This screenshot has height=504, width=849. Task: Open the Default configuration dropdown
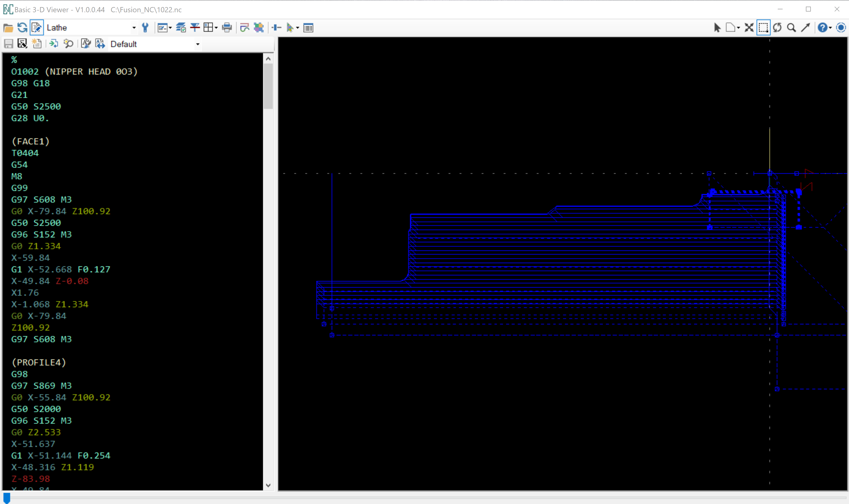pyautogui.click(x=198, y=44)
